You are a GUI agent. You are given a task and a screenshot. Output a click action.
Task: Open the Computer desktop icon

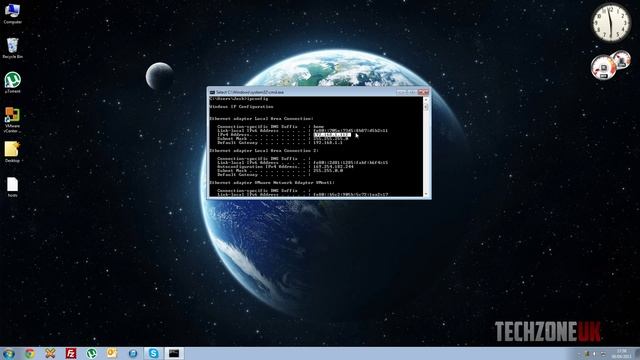(x=12, y=13)
